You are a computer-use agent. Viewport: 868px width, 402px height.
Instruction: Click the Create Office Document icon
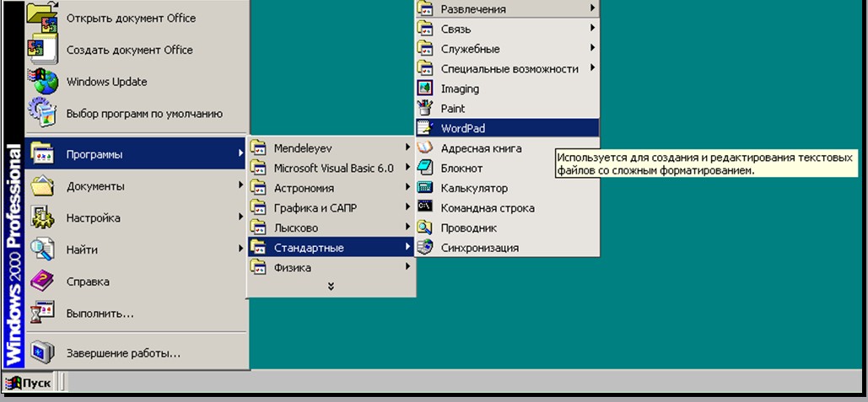(x=43, y=49)
